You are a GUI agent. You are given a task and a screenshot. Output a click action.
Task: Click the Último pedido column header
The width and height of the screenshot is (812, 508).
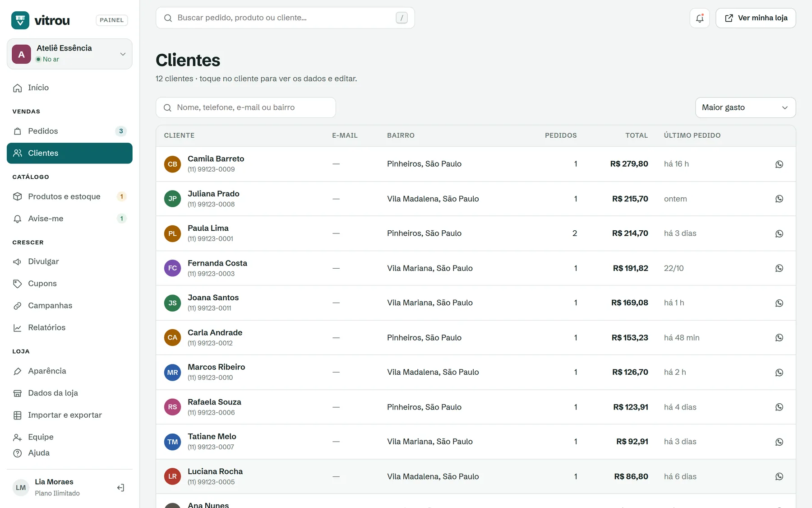click(692, 135)
